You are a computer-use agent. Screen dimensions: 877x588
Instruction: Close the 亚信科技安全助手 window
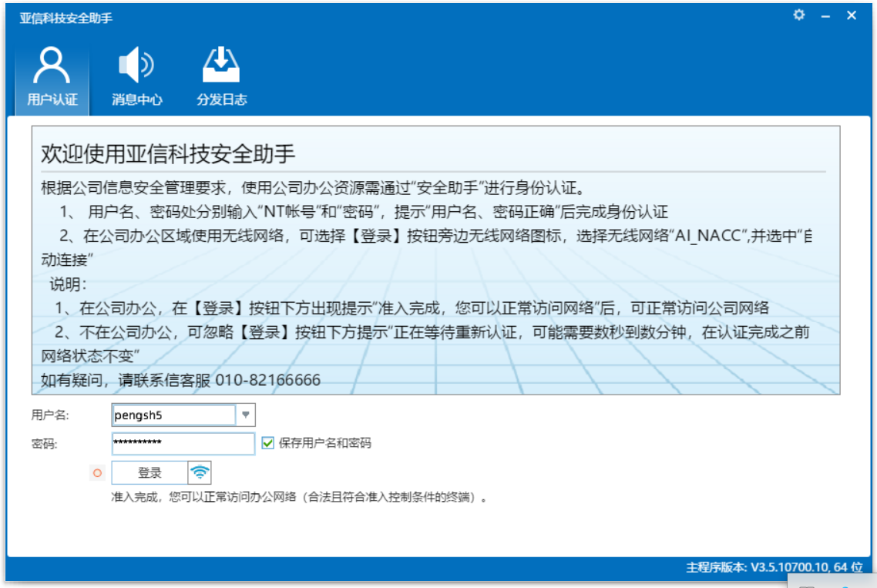click(x=852, y=15)
